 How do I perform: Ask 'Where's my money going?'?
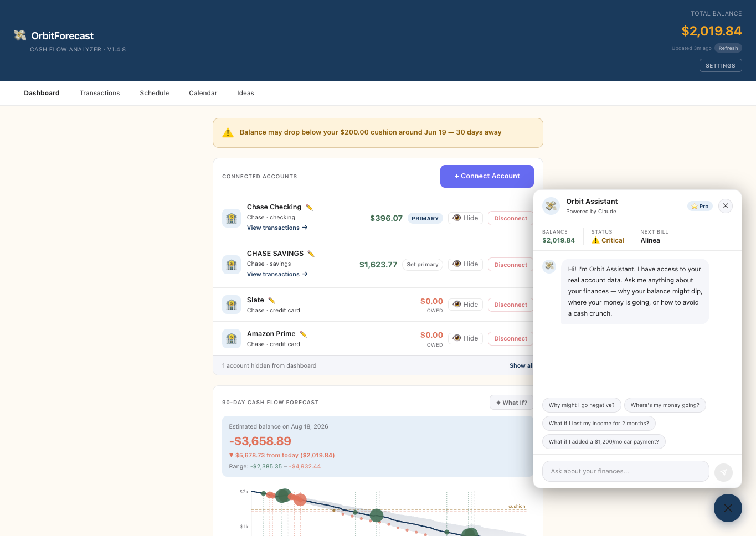665,405
